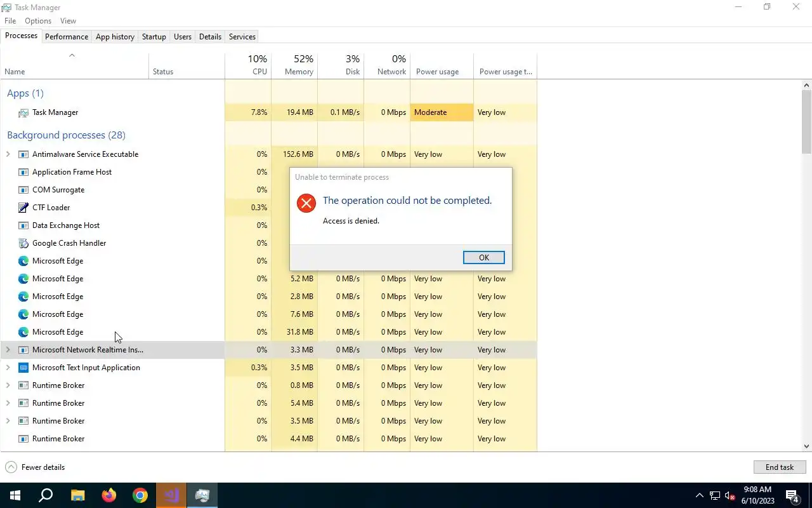
Task: Click the Application Frame Host icon
Action: coord(23,172)
